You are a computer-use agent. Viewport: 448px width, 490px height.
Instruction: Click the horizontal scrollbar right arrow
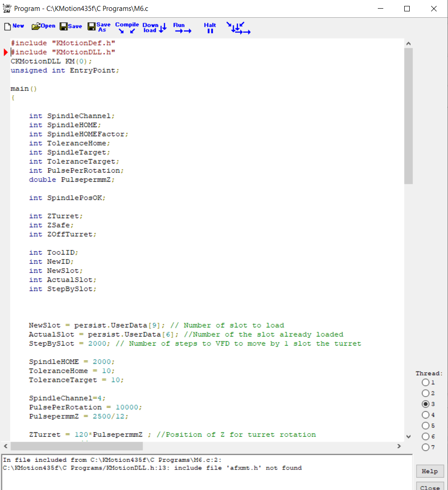click(x=399, y=446)
